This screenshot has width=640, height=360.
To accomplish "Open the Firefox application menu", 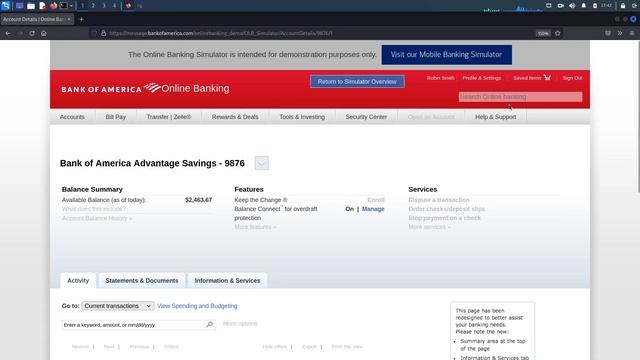I will tap(632, 33).
